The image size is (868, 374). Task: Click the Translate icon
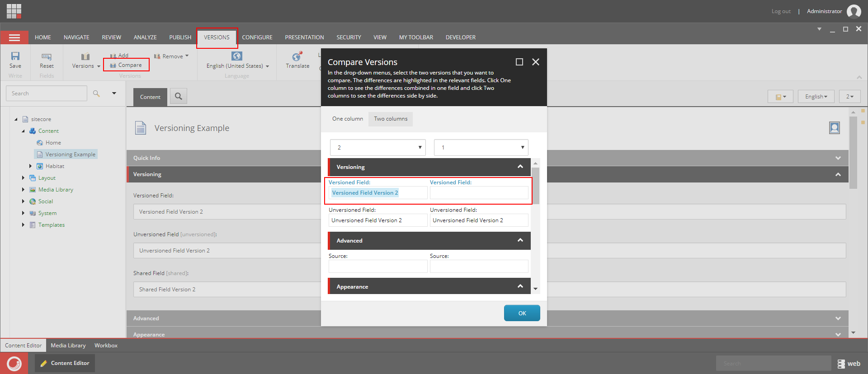point(297,56)
